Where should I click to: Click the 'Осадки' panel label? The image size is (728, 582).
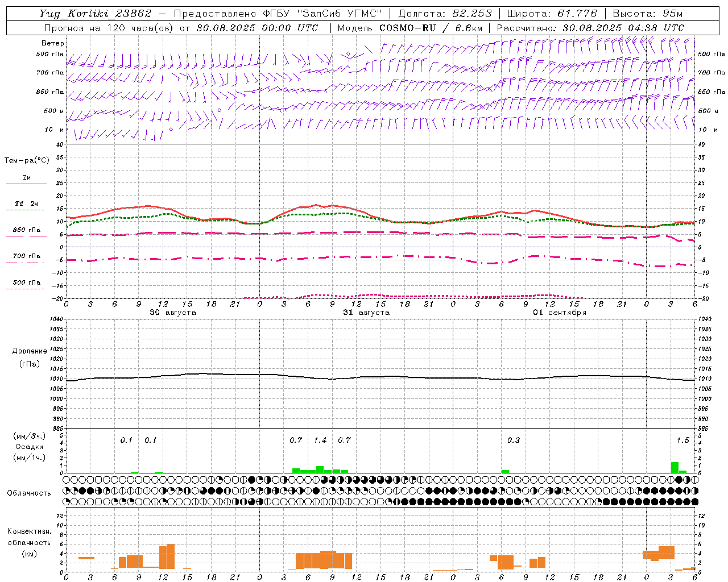coord(30,447)
